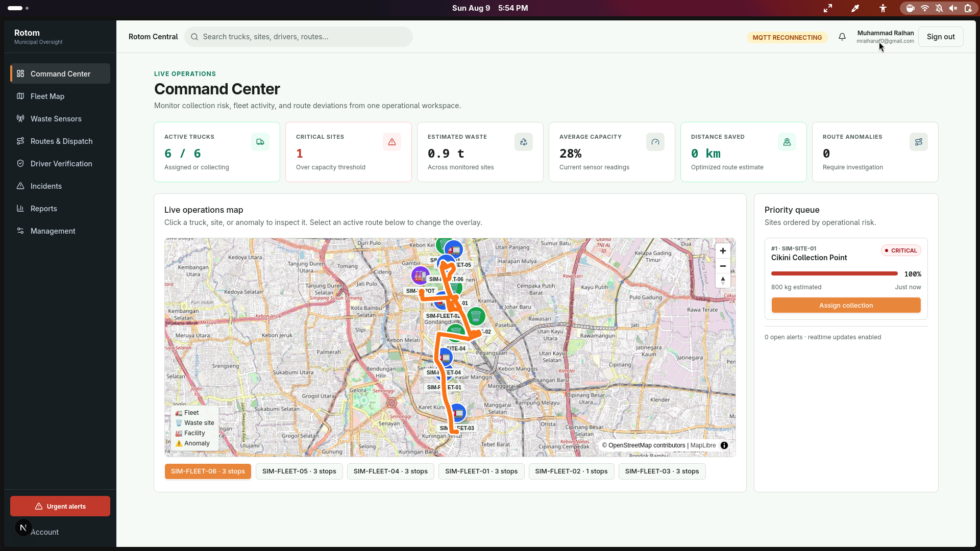
Task: Open Routes & Dispatch in the sidebar
Action: click(x=60, y=141)
